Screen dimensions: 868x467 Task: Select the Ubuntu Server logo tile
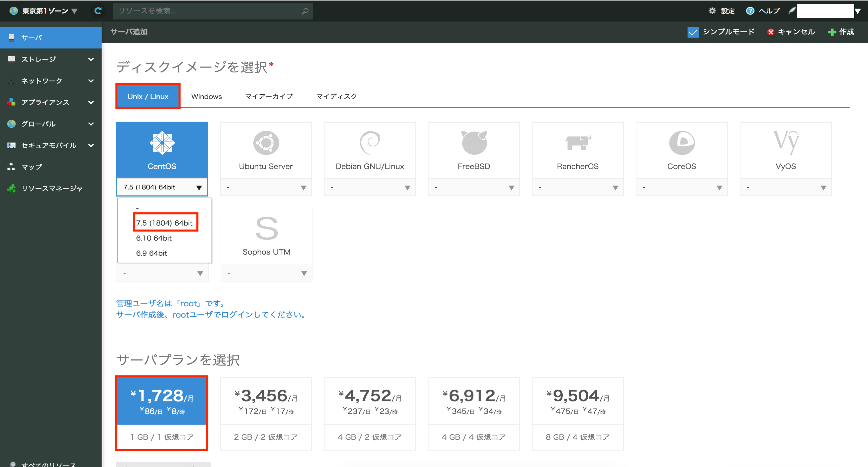[266, 143]
